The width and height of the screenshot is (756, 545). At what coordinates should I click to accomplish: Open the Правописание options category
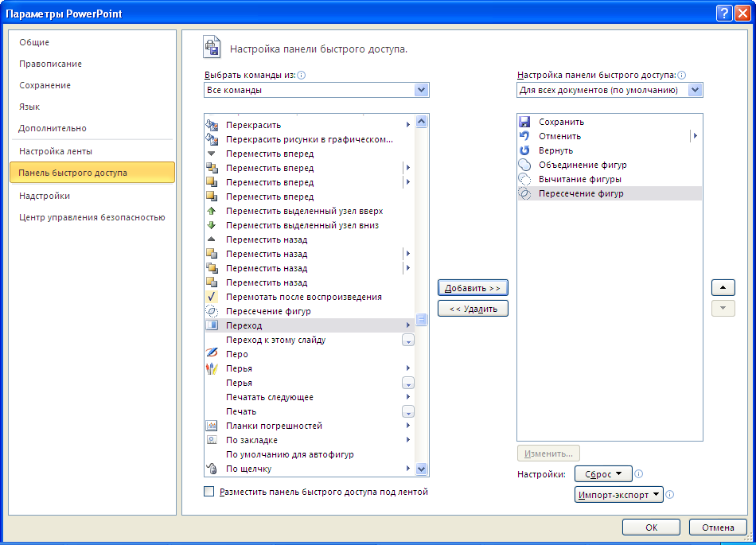coord(50,64)
